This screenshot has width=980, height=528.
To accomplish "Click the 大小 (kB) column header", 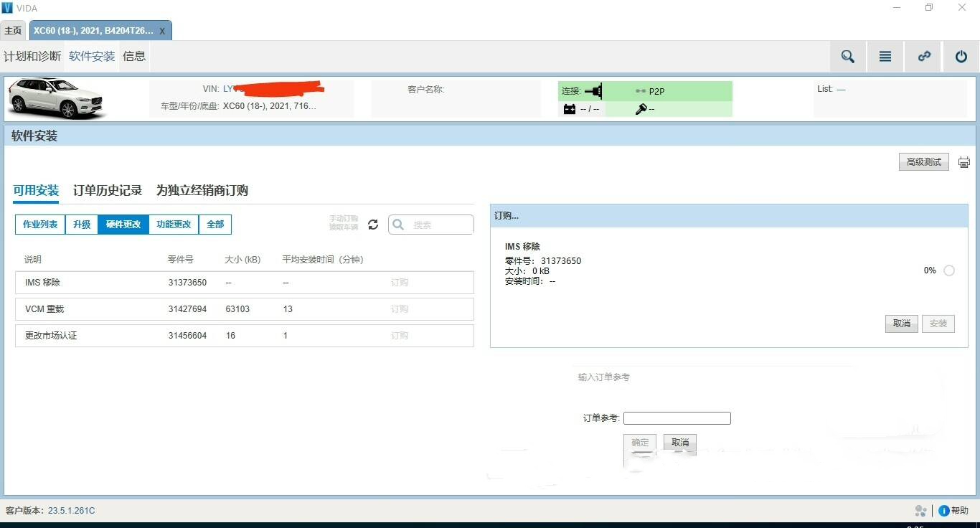I will click(x=242, y=260).
